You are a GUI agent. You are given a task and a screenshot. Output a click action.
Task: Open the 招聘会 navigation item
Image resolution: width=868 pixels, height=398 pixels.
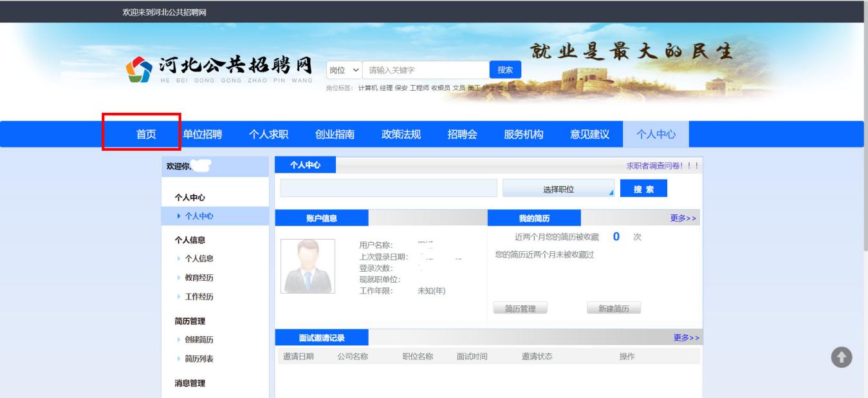(x=463, y=134)
